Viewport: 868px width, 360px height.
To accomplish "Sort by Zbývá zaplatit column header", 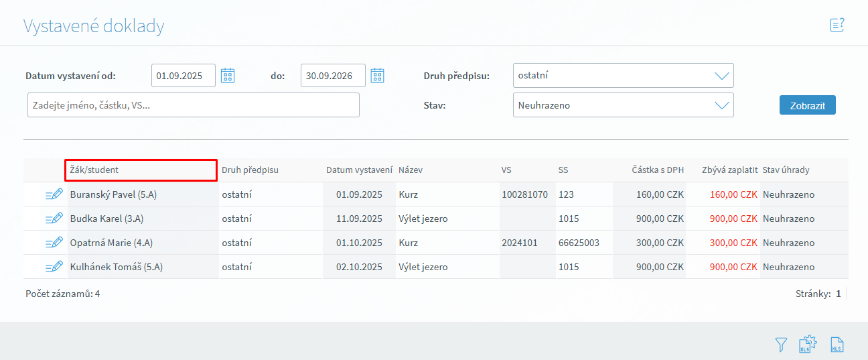I will 729,170.
